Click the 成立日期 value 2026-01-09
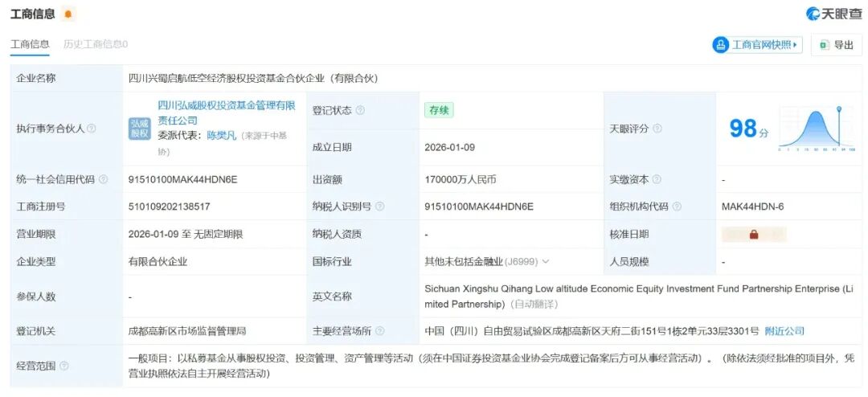This screenshot has height=397, width=868. (x=449, y=147)
